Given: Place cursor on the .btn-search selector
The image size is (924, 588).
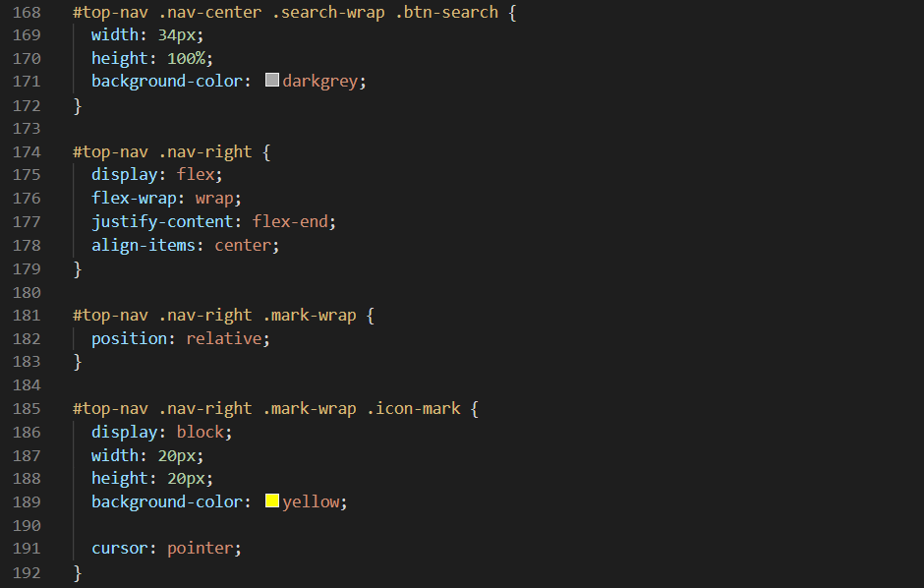Looking at the screenshot, I should [x=446, y=13].
